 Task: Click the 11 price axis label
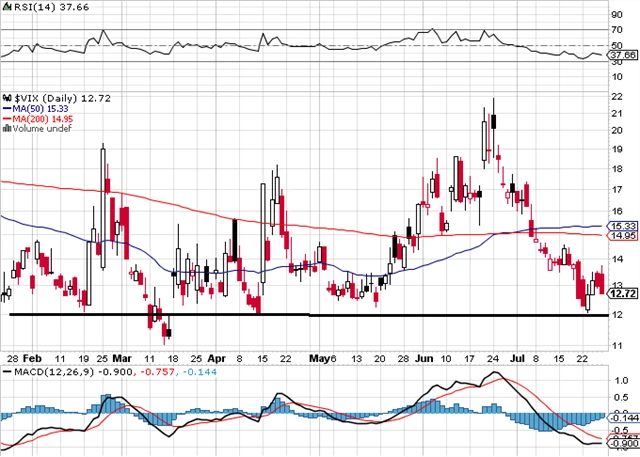coord(617,345)
